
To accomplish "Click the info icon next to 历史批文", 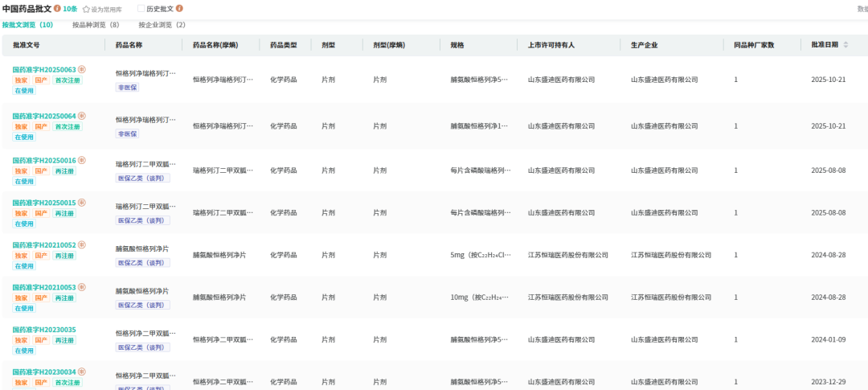I will coord(179,8).
